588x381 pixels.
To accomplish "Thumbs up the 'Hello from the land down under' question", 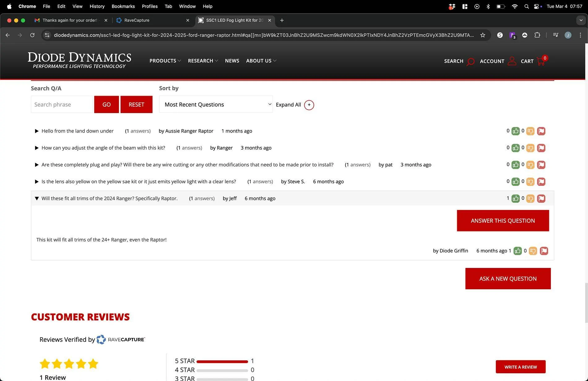I will [515, 131].
